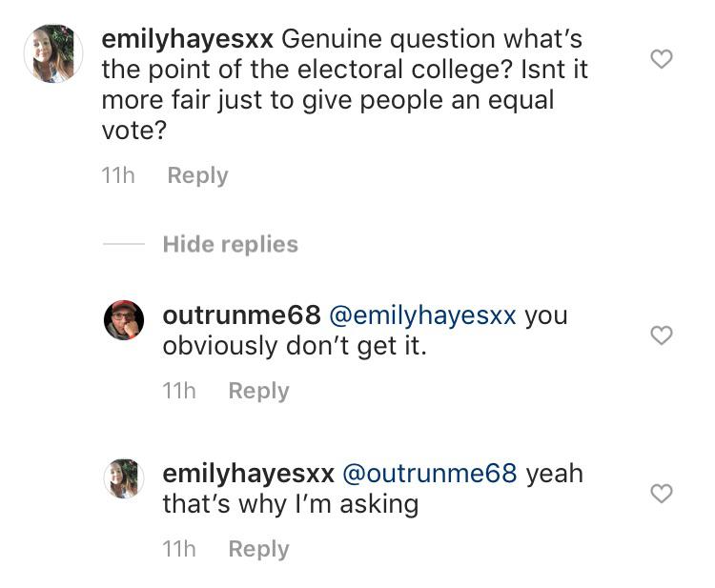Like emilyhayesxx's electoral college question comment
The height and width of the screenshot is (588, 715).
pos(661,59)
